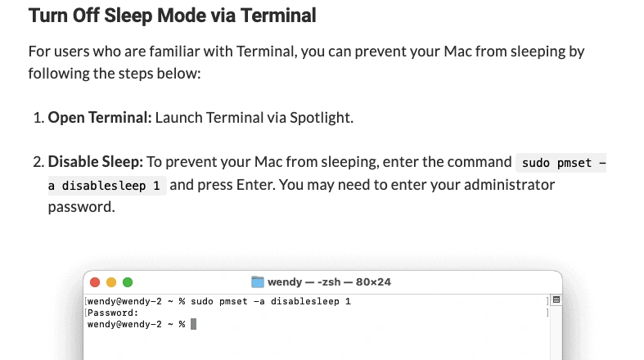
Task: Click the 'Launch Terminal via Spotlight.' text
Action: click(x=254, y=118)
